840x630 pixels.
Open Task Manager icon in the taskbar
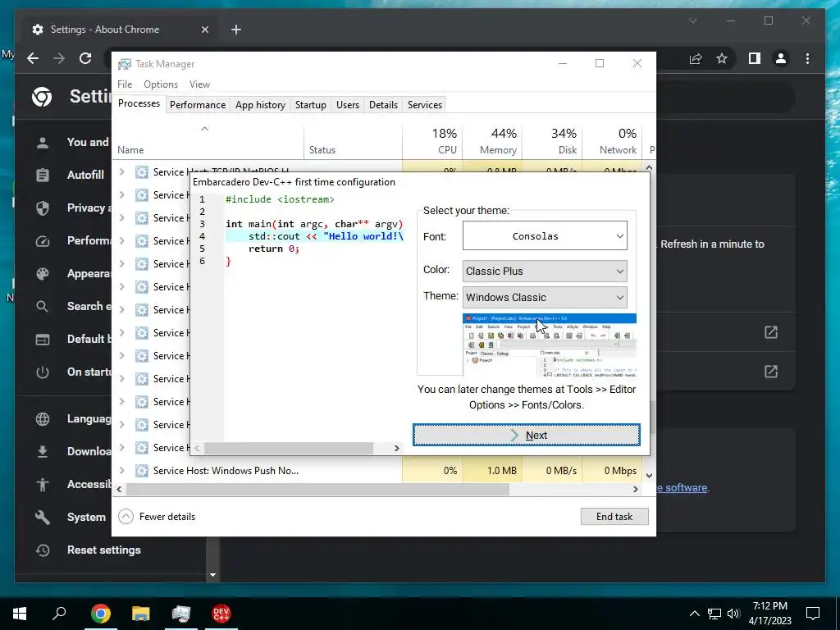click(x=181, y=614)
